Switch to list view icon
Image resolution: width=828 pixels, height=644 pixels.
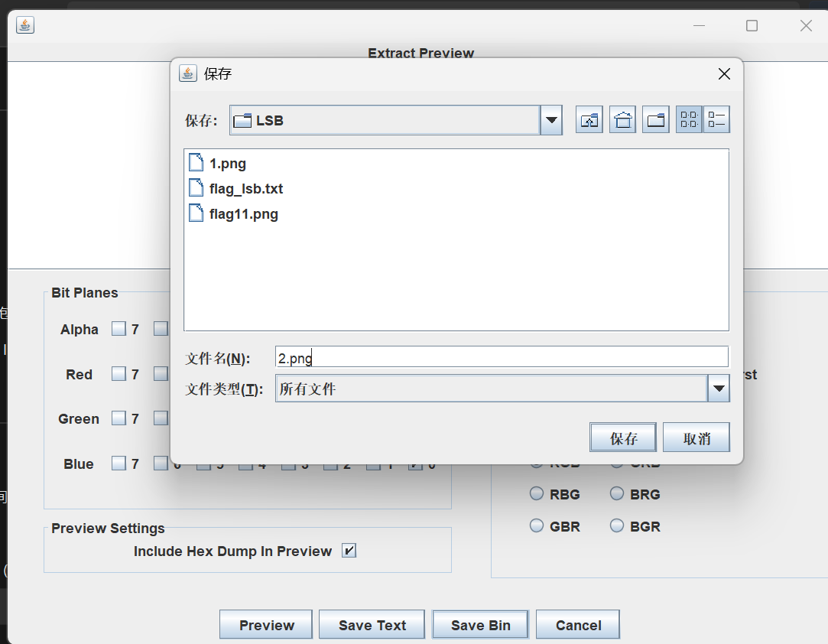tap(689, 119)
